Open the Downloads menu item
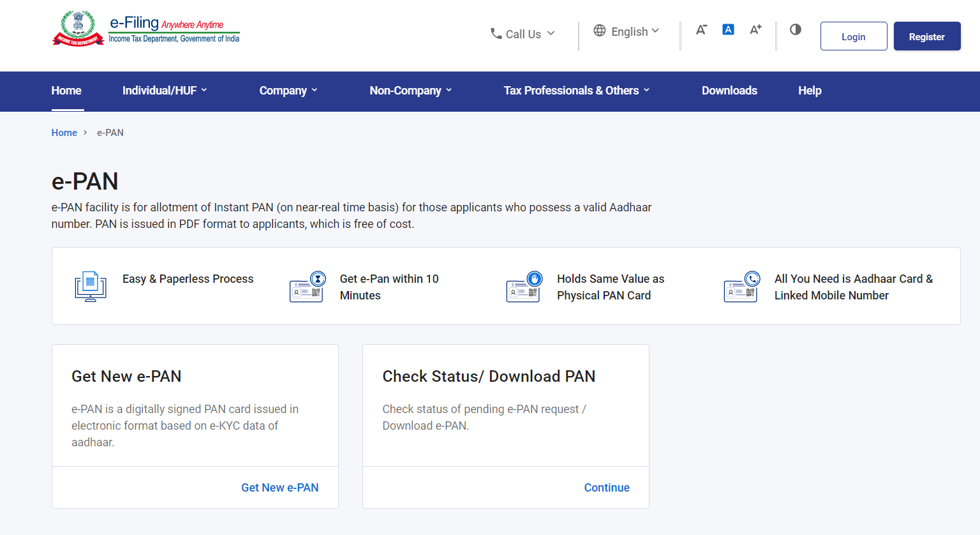980x535 pixels. 729,91
